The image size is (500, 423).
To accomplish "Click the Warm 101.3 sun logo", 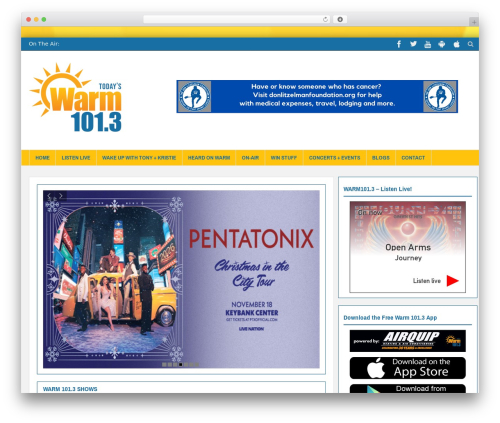I will click(76, 97).
